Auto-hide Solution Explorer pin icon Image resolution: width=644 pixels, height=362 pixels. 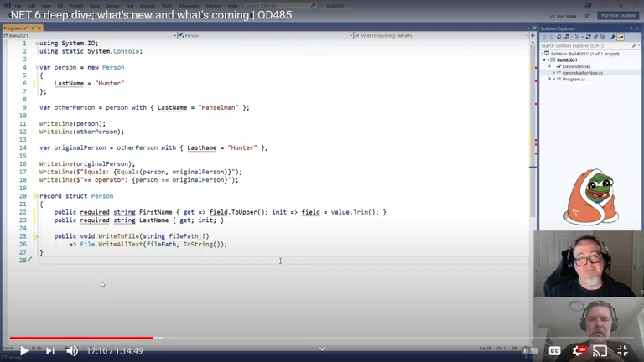631,28
